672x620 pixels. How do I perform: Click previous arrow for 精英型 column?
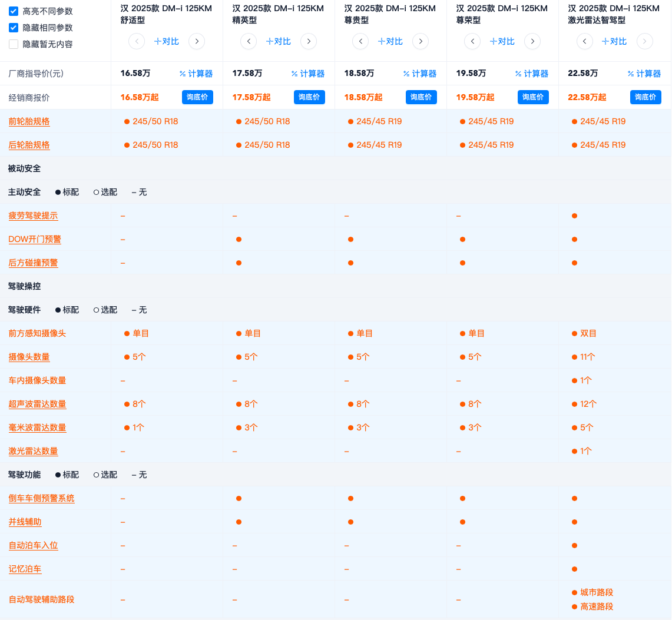click(249, 42)
